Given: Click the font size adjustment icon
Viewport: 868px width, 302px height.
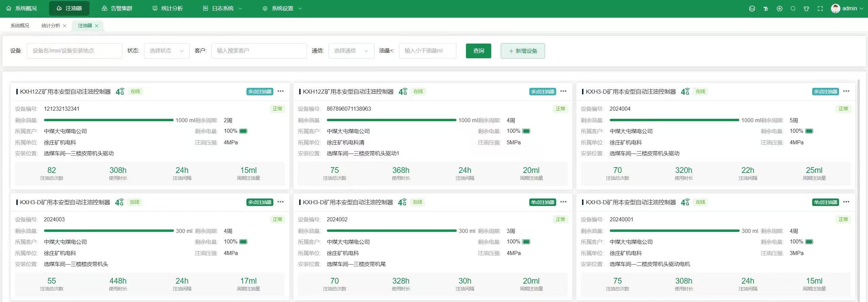Looking at the screenshot, I should (766, 9).
